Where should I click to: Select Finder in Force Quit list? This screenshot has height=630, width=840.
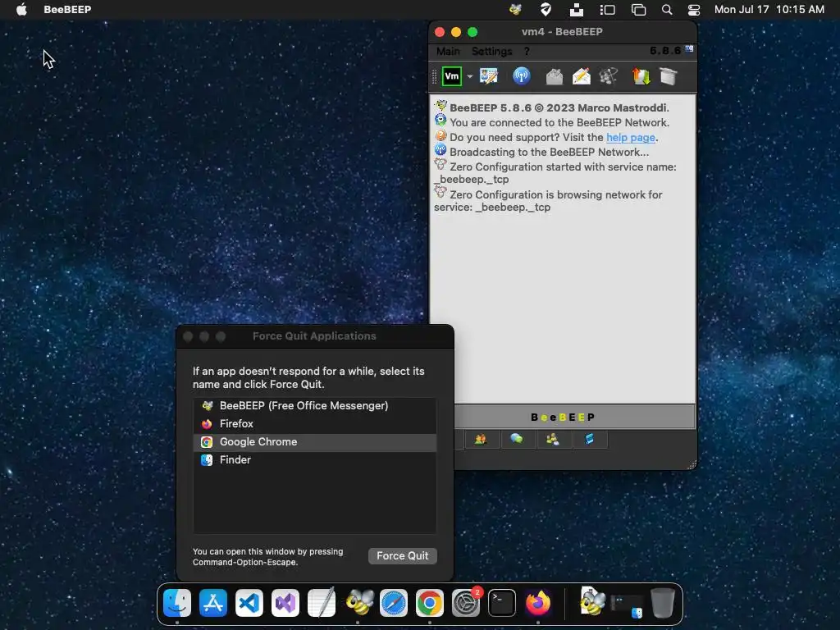click(x=314, y=460)
